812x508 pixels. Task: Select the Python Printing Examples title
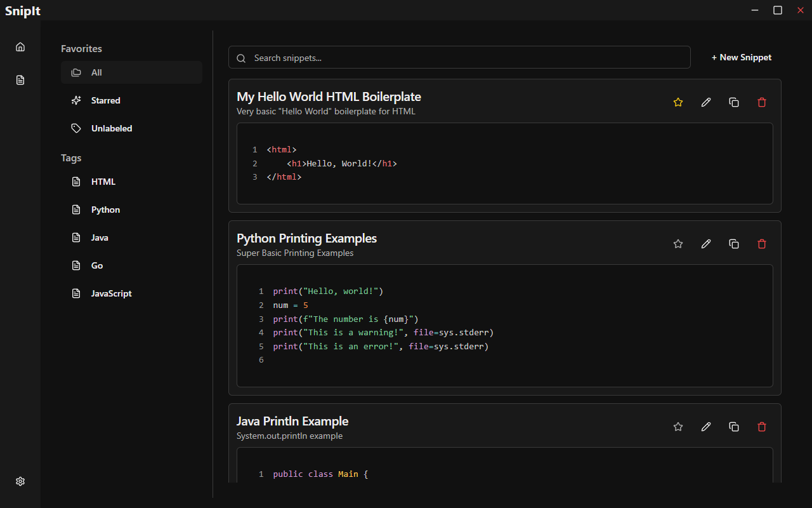(306, 238)
